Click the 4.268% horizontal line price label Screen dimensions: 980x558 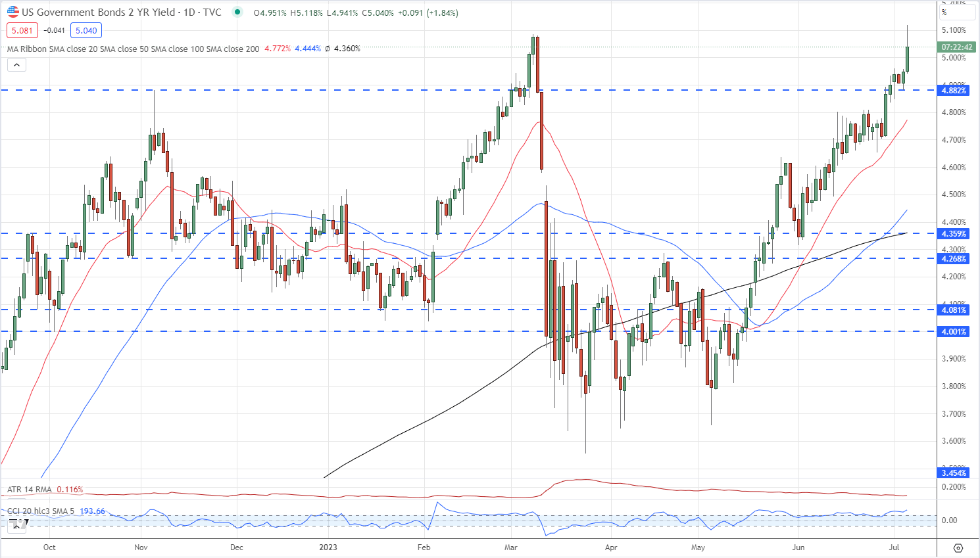pos(954,258)
